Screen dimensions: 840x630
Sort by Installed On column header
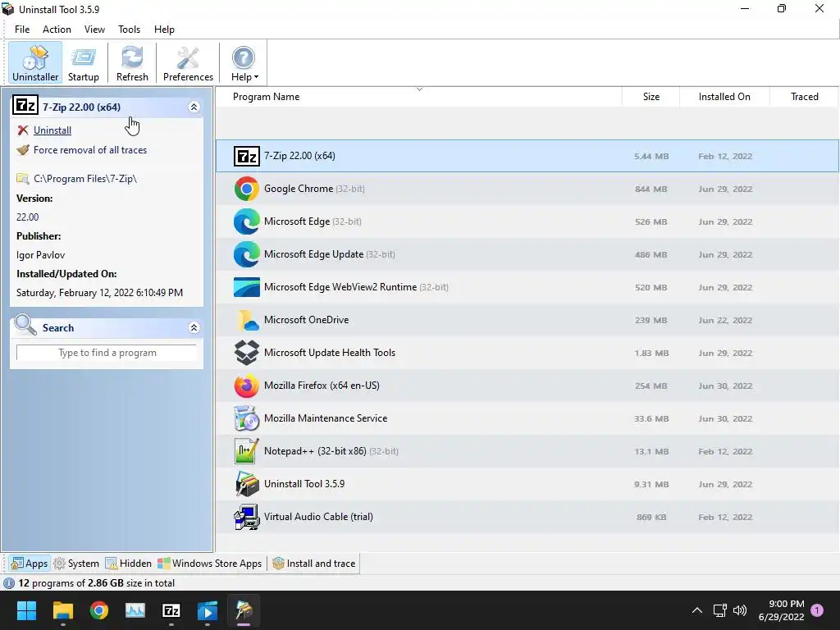(724, 97)
